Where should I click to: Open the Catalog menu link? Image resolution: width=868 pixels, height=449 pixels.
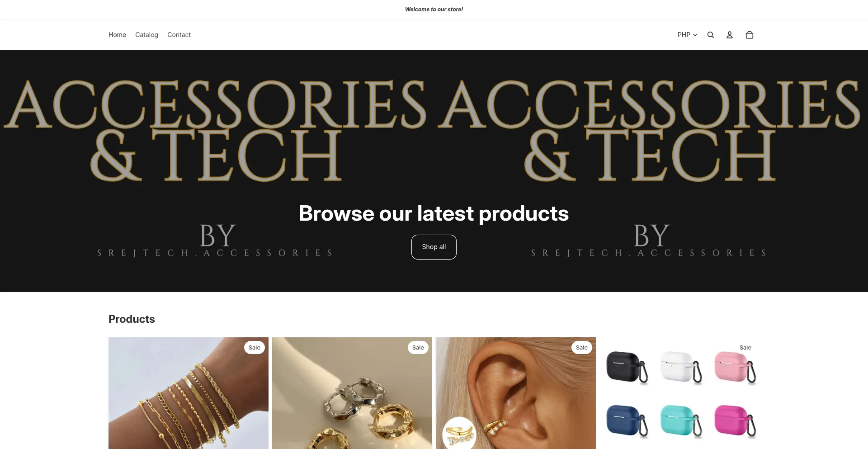click(x=146, y=35)
